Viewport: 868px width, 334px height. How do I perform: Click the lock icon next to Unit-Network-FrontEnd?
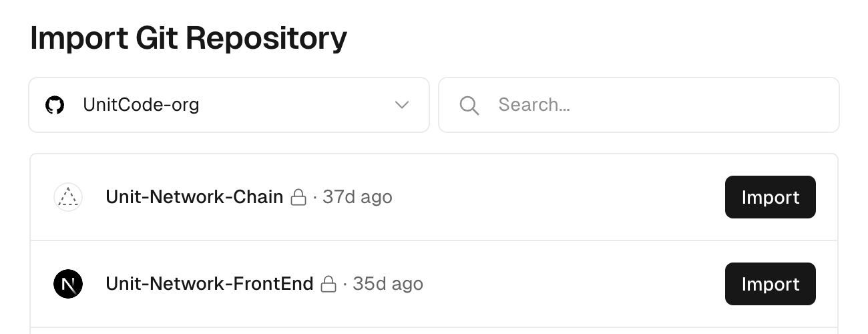[x=329, y=285]
